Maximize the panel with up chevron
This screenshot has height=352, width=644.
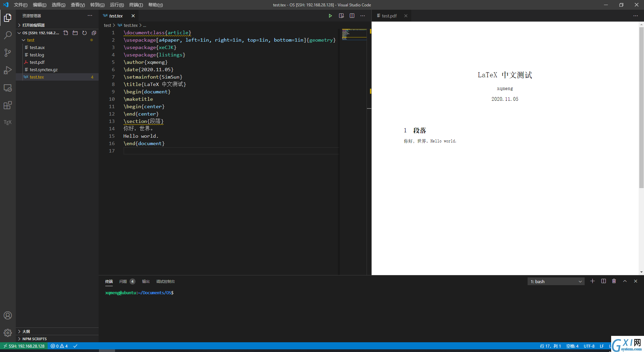625,281
